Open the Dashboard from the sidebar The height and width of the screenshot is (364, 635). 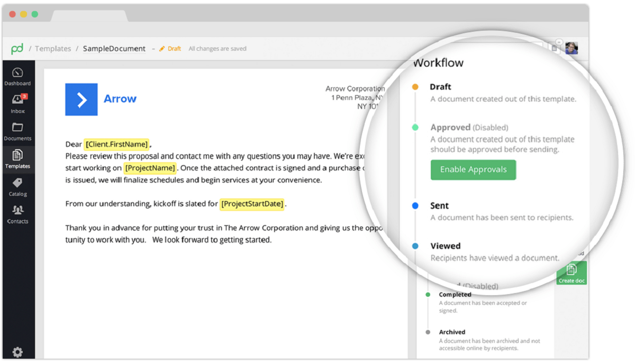tap(17, 75)
